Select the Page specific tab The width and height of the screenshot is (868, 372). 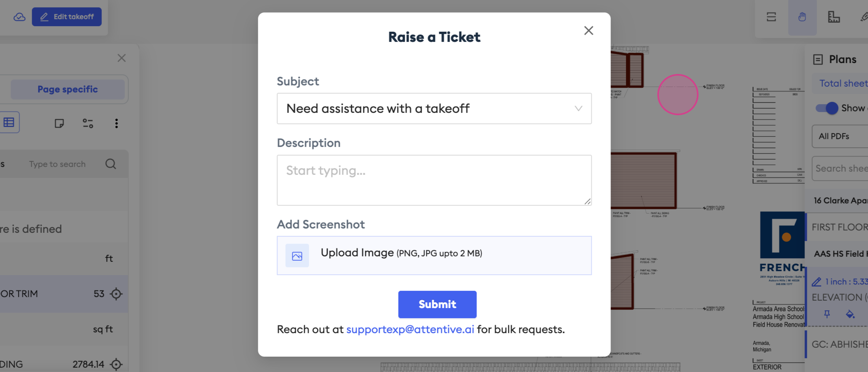tap(67, 89)
